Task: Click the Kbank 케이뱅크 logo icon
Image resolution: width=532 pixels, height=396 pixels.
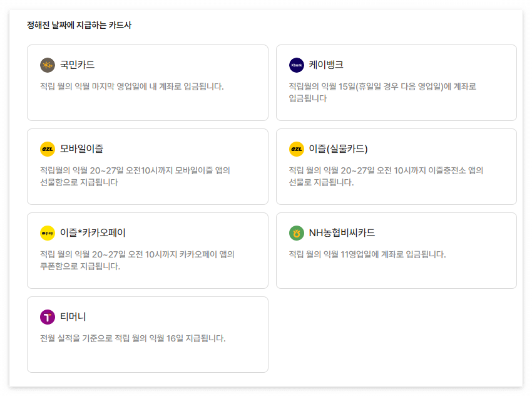Action: tap(297, 65)
